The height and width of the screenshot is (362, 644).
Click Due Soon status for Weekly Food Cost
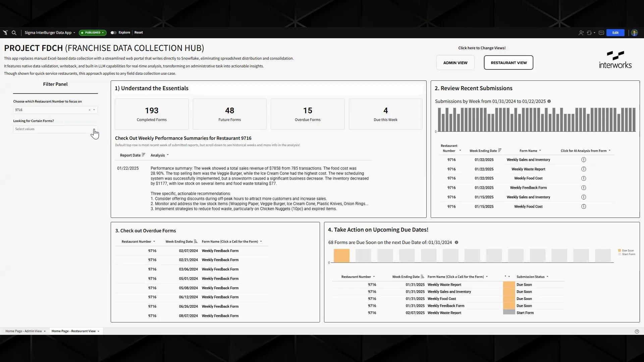(524, 299)
